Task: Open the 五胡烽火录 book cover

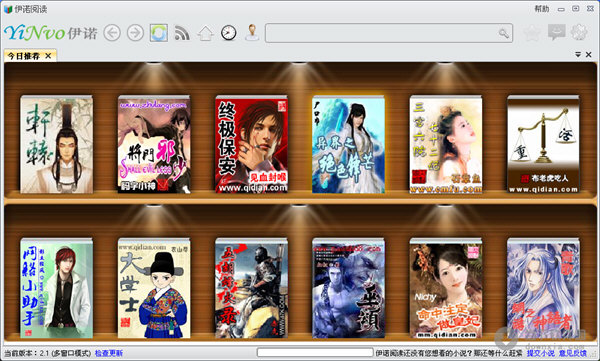Action: [x=251, y=288]
